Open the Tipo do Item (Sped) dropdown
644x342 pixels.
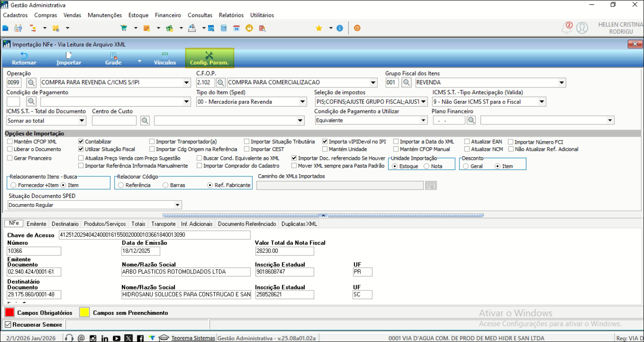click(x=303, y=102)
